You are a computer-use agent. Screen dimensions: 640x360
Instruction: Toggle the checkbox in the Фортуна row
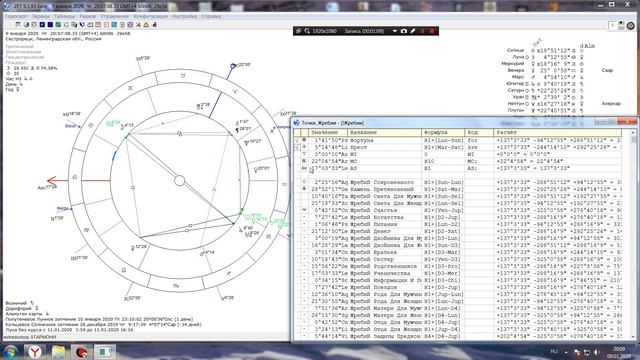point(297,140)
